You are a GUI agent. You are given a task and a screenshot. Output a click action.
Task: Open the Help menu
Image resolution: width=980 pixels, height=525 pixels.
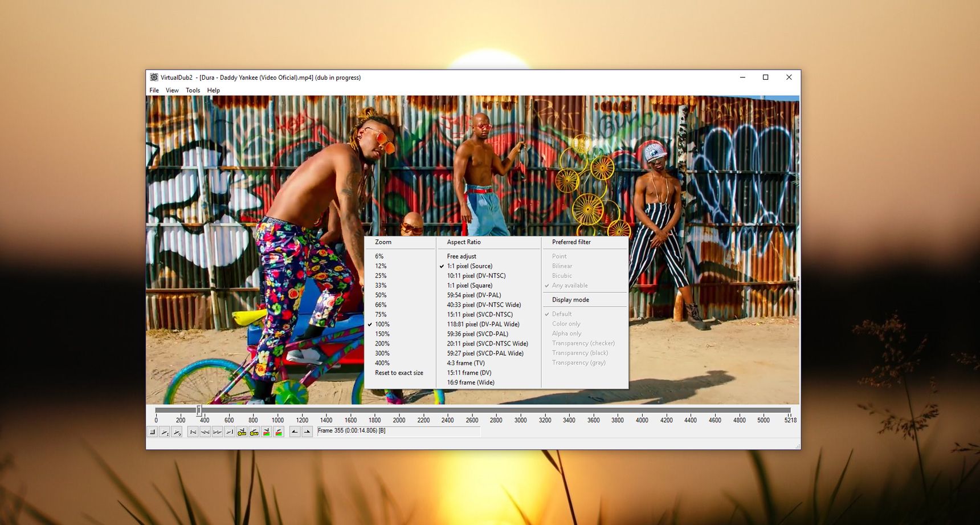214,91
